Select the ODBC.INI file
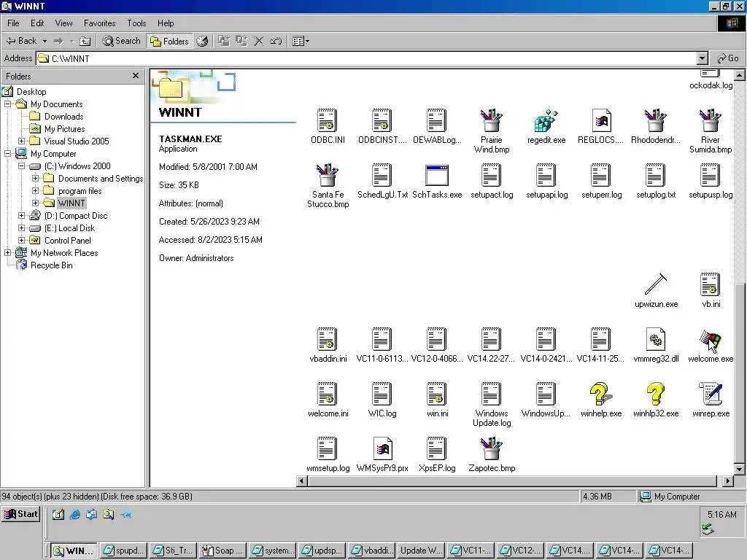 pos(328,120)
